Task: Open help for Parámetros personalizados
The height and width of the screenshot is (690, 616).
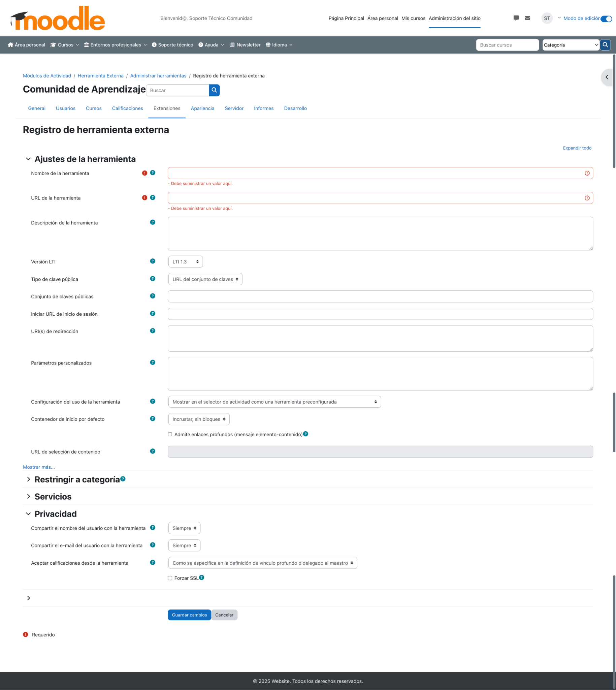Action: 153,362
